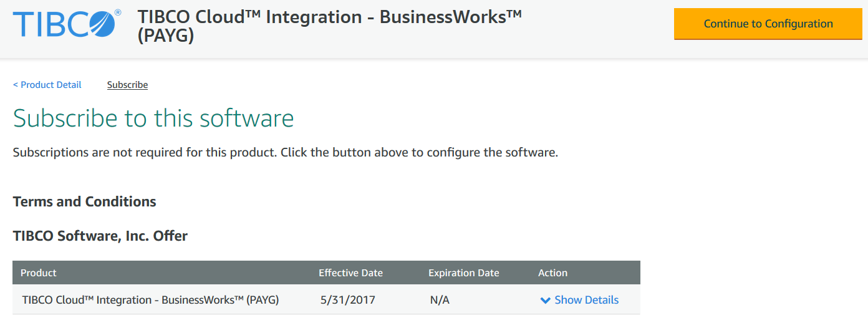Click the Product column header
The image size is (868, 323).
click(x=39, y=272)
